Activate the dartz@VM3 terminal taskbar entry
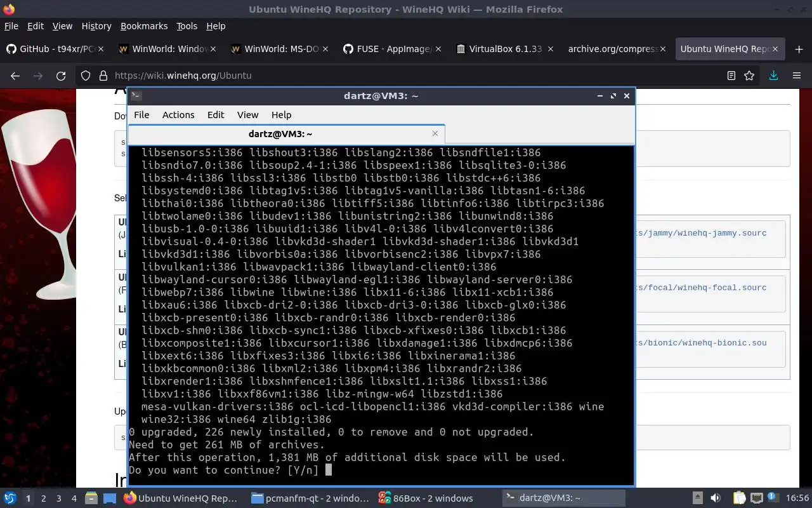 coord(565,498)
